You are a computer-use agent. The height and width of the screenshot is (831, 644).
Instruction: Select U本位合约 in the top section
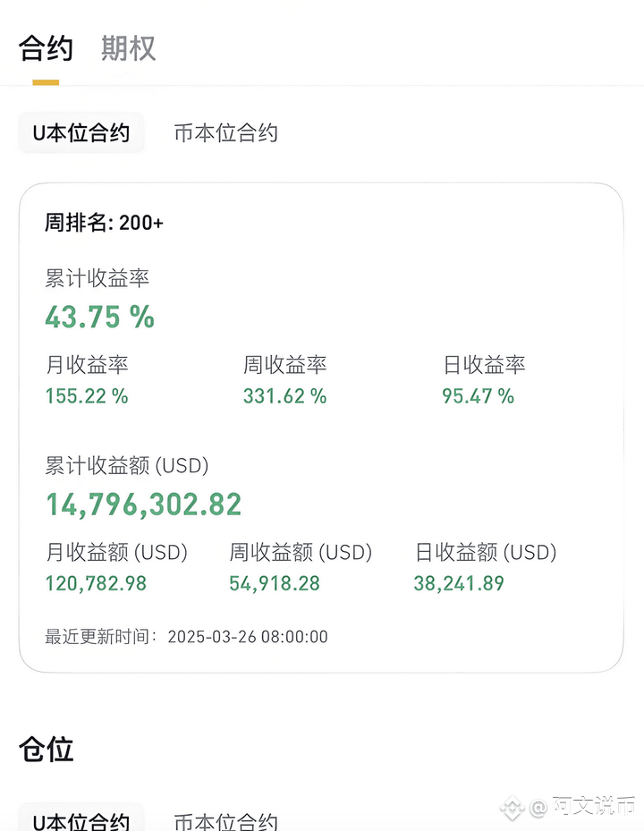pyautogui.click(x=81, y=133)
